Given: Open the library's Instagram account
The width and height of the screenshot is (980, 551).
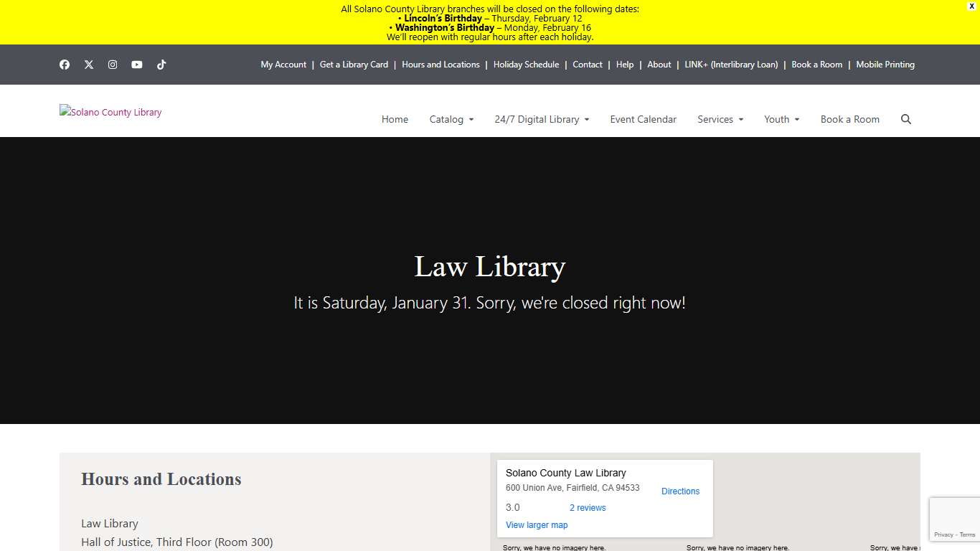Looking at the screenshot, I should (113, 65).
